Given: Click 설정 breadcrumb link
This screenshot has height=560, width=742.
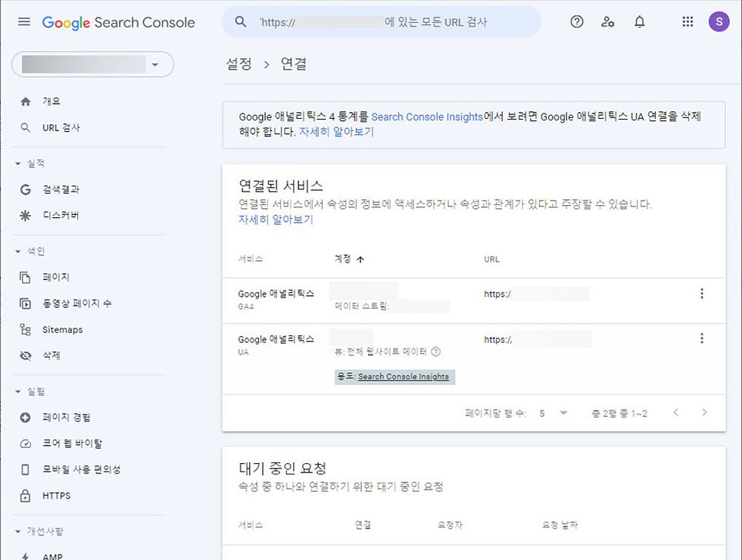Looking at the screenshot, I should point(239,64).
